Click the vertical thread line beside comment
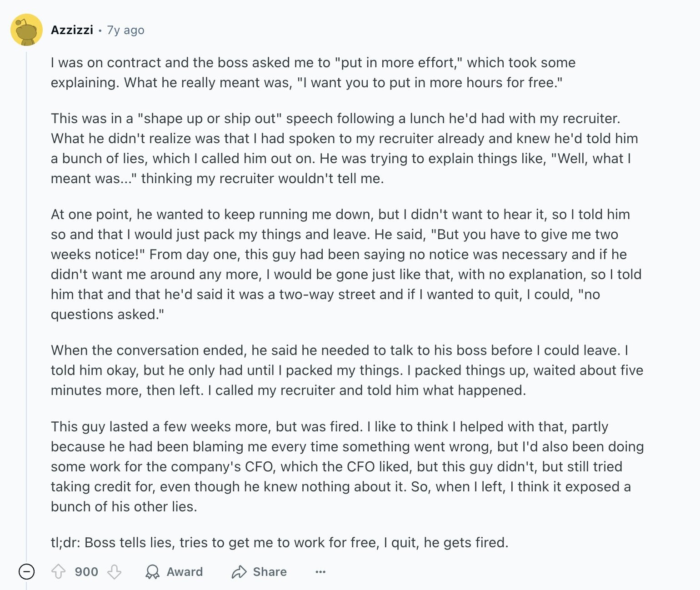Image resolution: width=700 pixels, height=590 pixels. (x=26, y=305)
